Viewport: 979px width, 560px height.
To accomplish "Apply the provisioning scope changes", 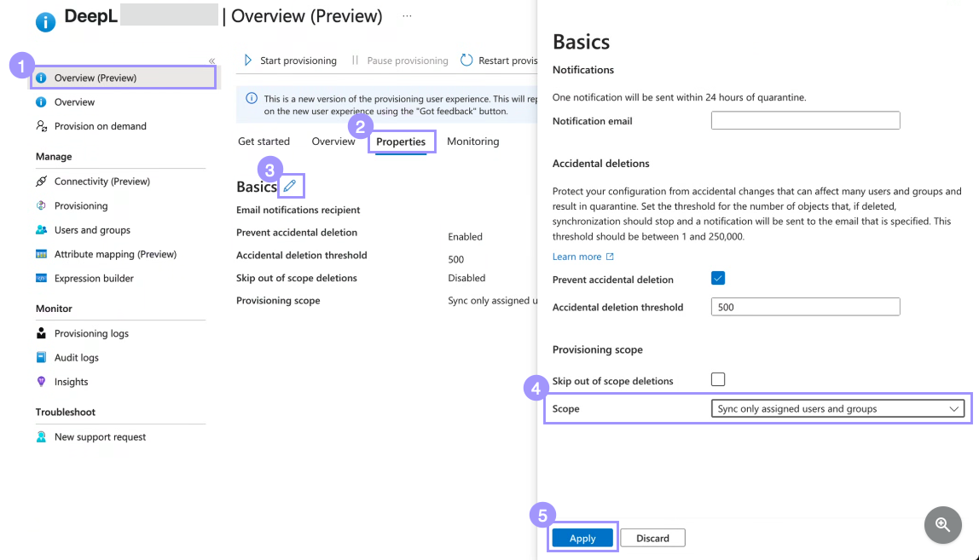I will [582, 537].
